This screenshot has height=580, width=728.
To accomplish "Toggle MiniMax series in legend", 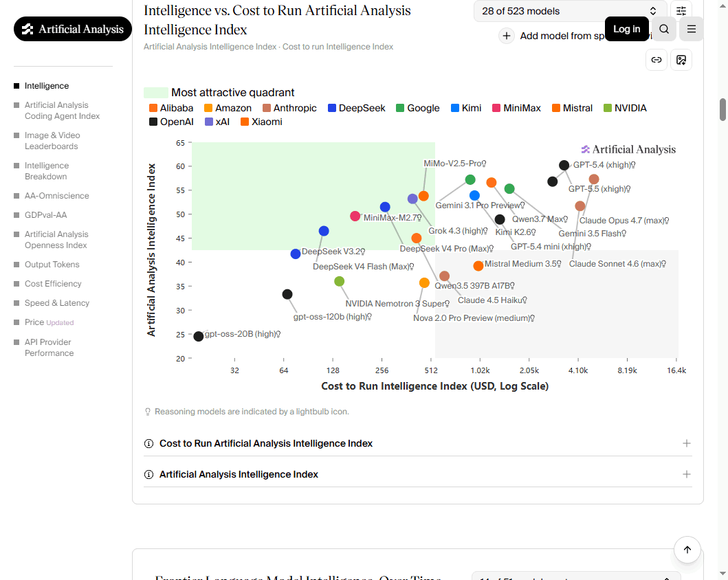I will point(516,108).
